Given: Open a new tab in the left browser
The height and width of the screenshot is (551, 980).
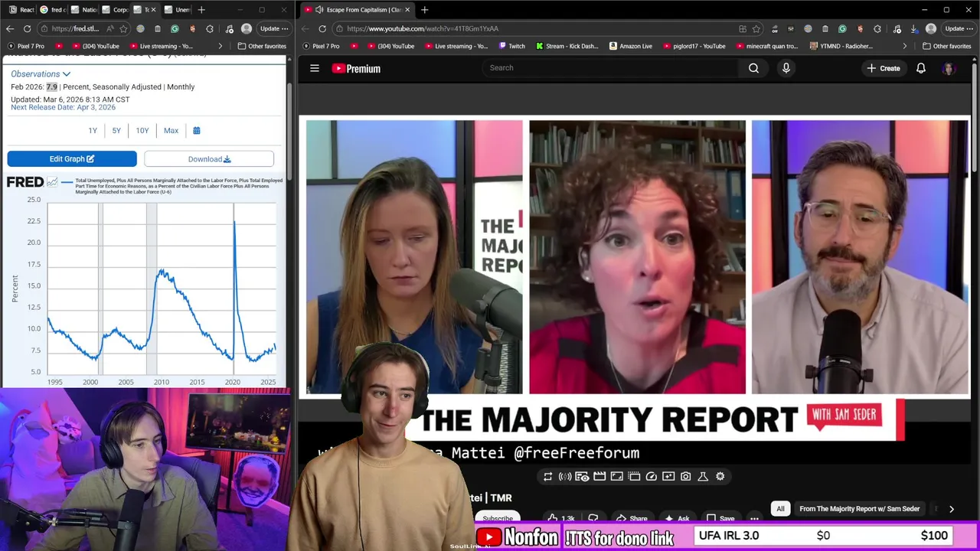Looking at the screenshot, I should coord(201,10).
